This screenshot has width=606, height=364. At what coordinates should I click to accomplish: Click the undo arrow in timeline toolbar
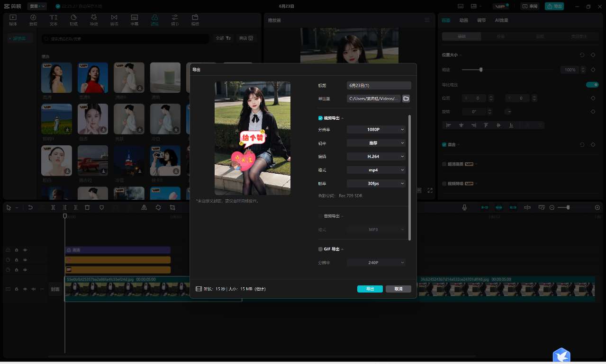point(30,207)
